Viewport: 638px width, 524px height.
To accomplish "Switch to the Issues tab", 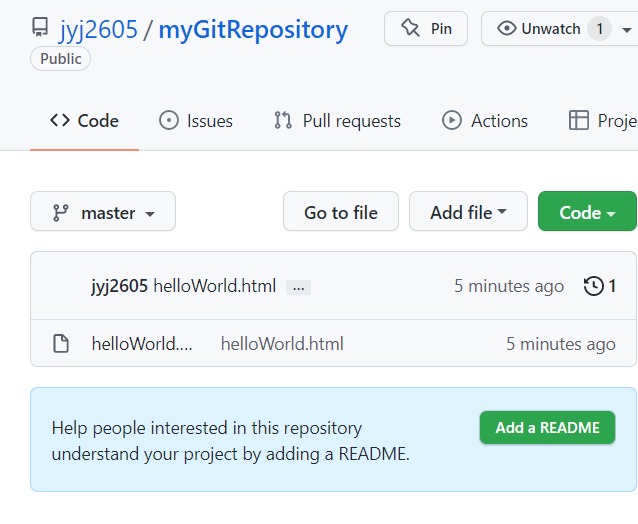I will click(x=196, y=121).
